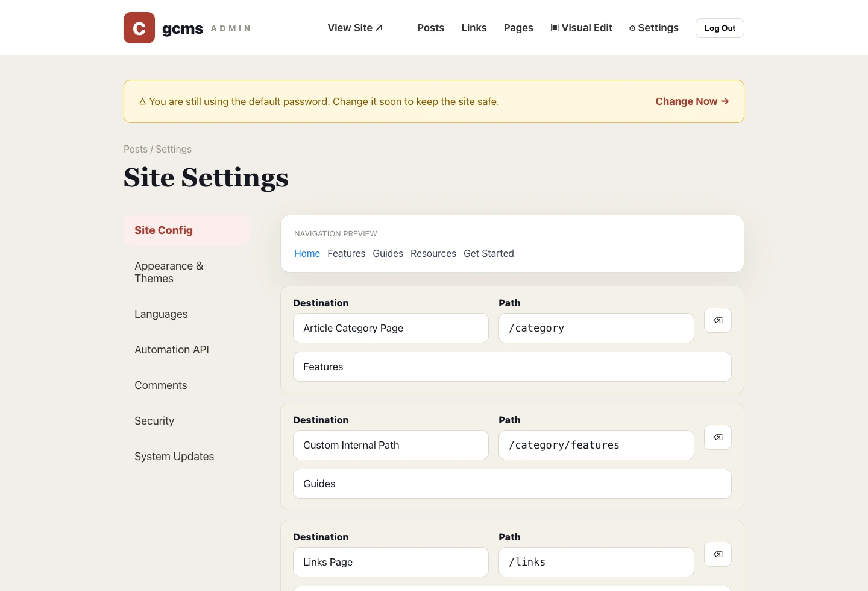
Task: Open the System Updates section
Action: (x=187, y=457)
